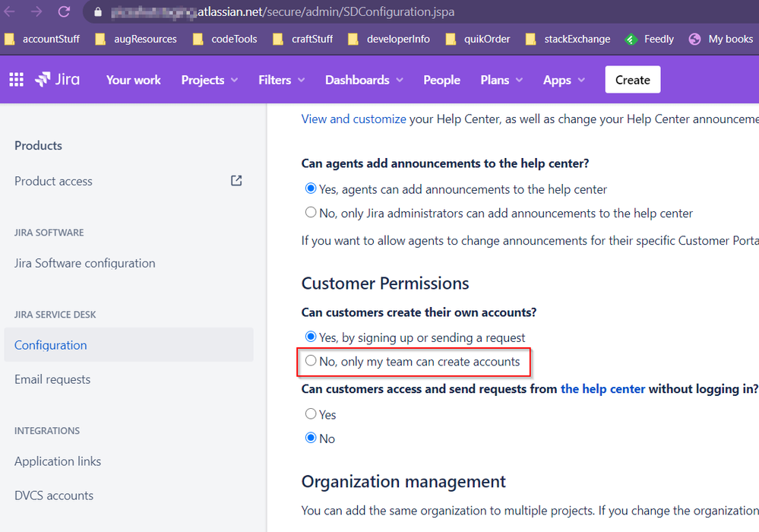Open Product access in a new tab icon
759x532 pixels.
point(236,181)
